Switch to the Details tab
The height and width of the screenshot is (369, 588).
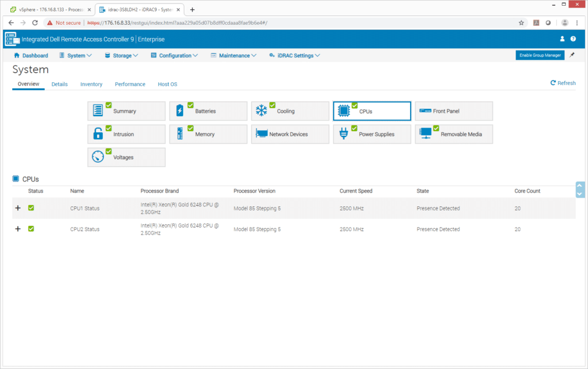point(60,84)
